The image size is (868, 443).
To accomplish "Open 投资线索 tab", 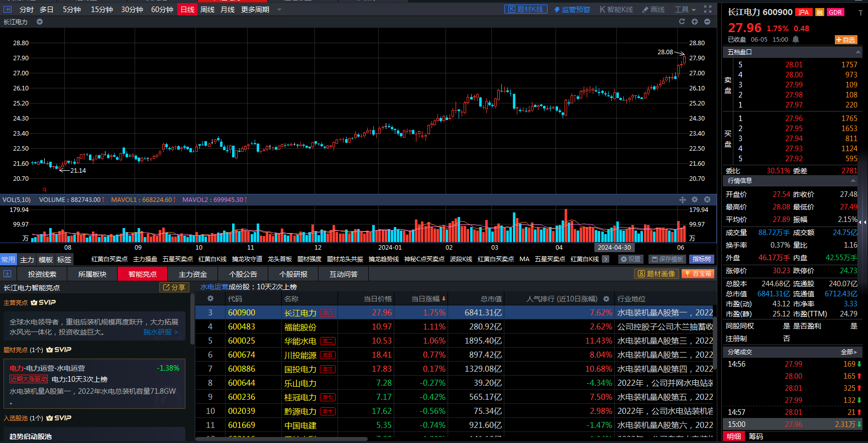I will click(42, 274).
